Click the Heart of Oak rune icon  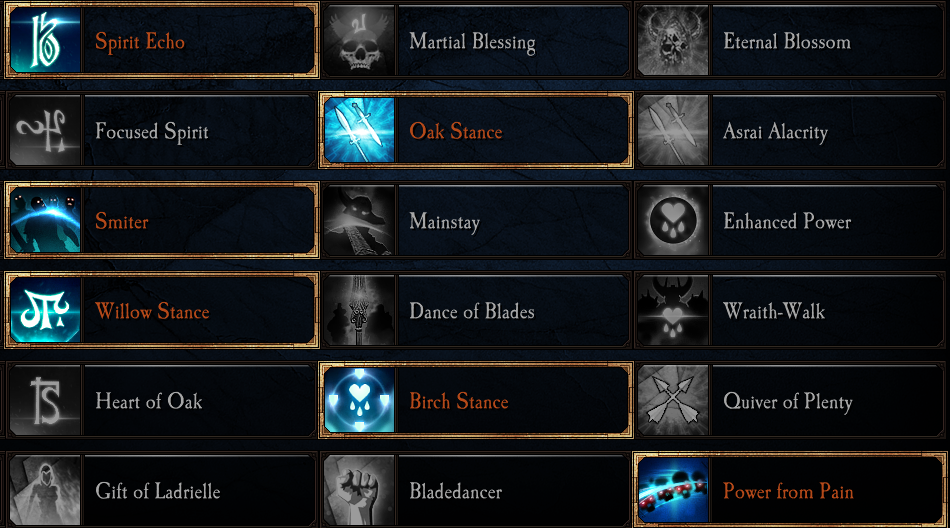(45, 401)
